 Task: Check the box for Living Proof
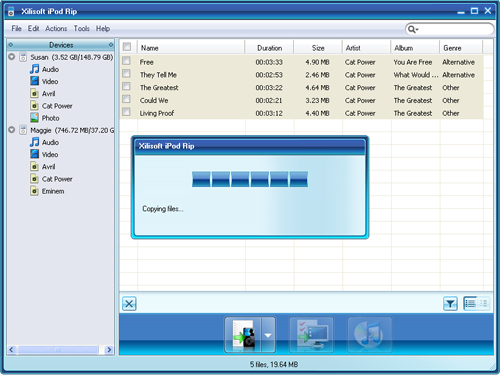pyautogui.click(x=126, y=112)
